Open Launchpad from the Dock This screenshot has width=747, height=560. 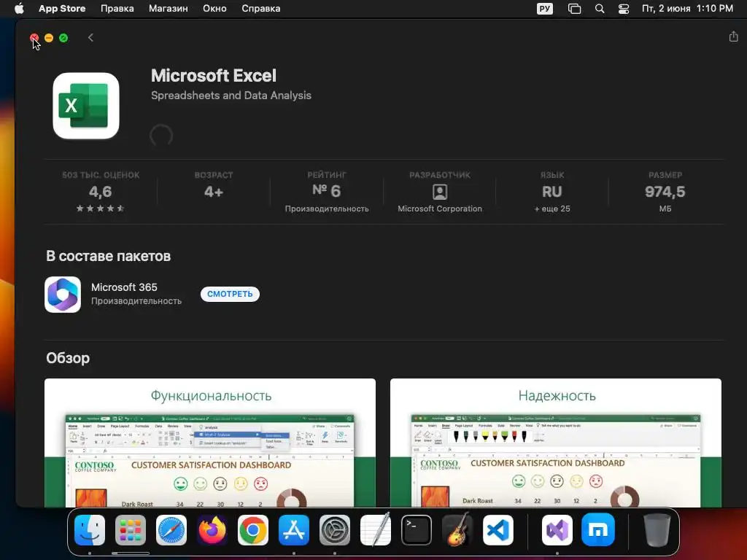(131, 529)
